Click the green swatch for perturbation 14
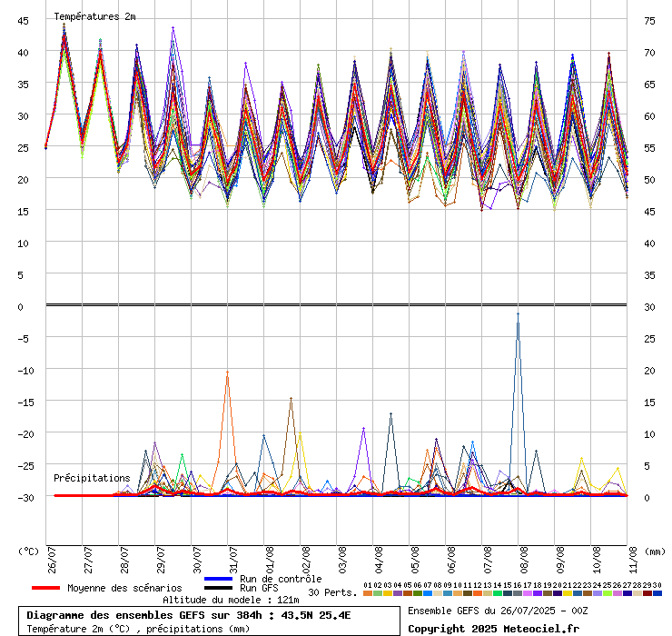 (x=497, y=593)
